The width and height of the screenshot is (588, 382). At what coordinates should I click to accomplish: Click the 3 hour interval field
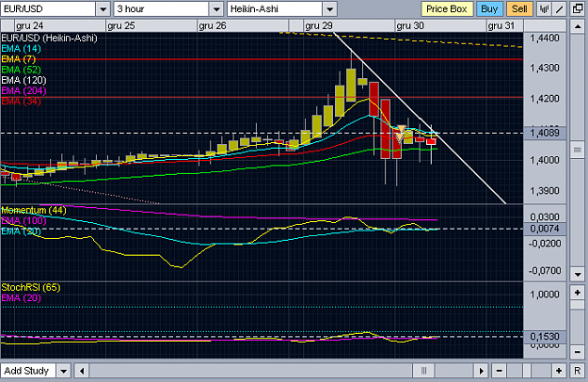point(161,9)
